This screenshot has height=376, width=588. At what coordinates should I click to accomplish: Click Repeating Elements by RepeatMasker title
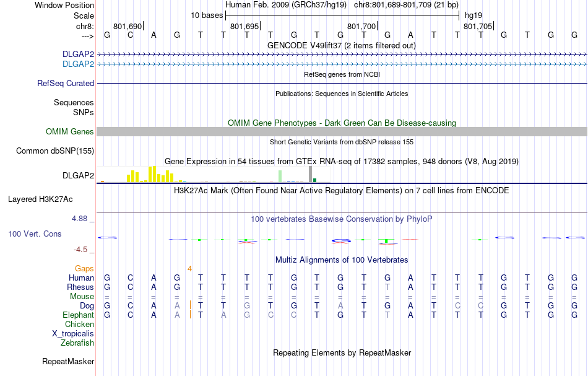(342, 352)
